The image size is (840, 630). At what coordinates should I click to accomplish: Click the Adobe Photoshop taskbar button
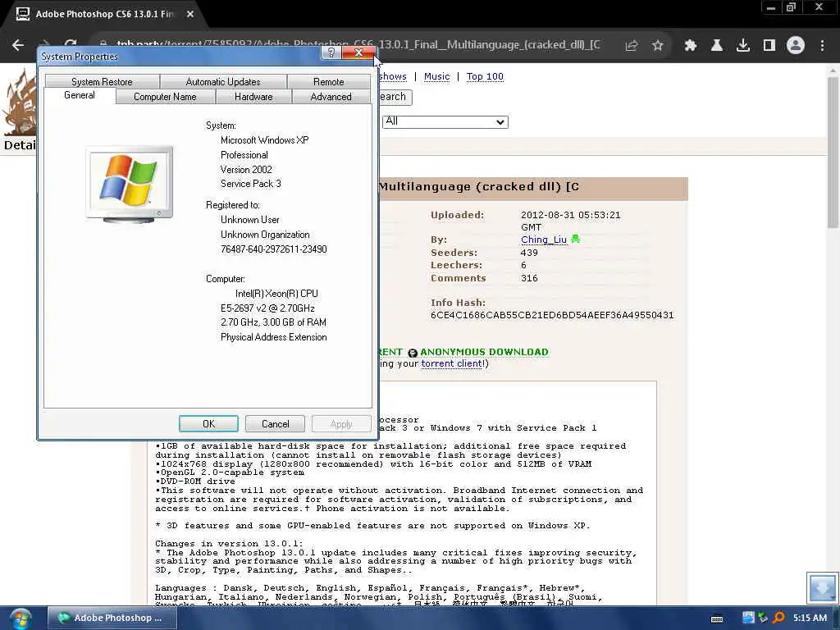[112, 618]
